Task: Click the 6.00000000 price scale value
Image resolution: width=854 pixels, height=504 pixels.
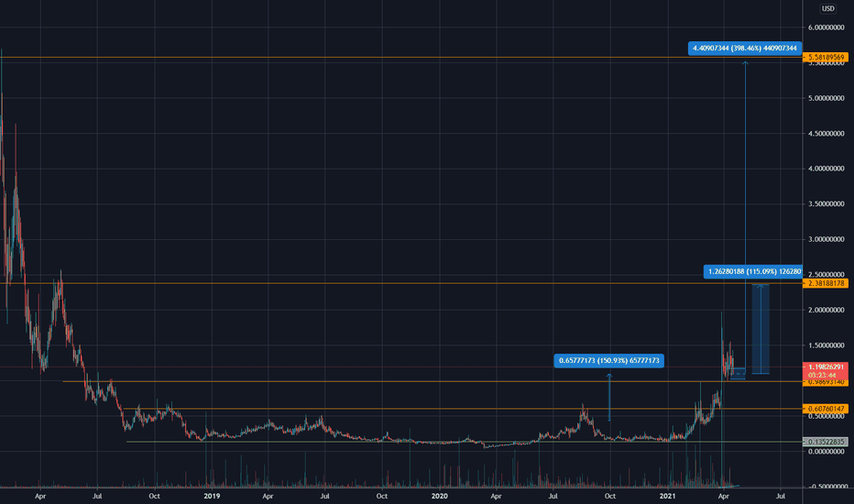Action: tap(827, 27)
